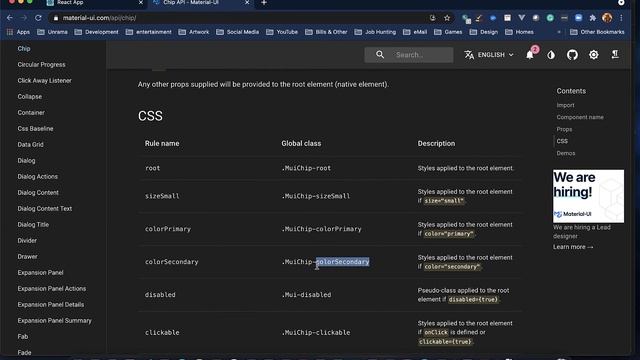Open the Chip page in sidebar
The height and width of the screenshot is (360, 640).
coord(24,48)
